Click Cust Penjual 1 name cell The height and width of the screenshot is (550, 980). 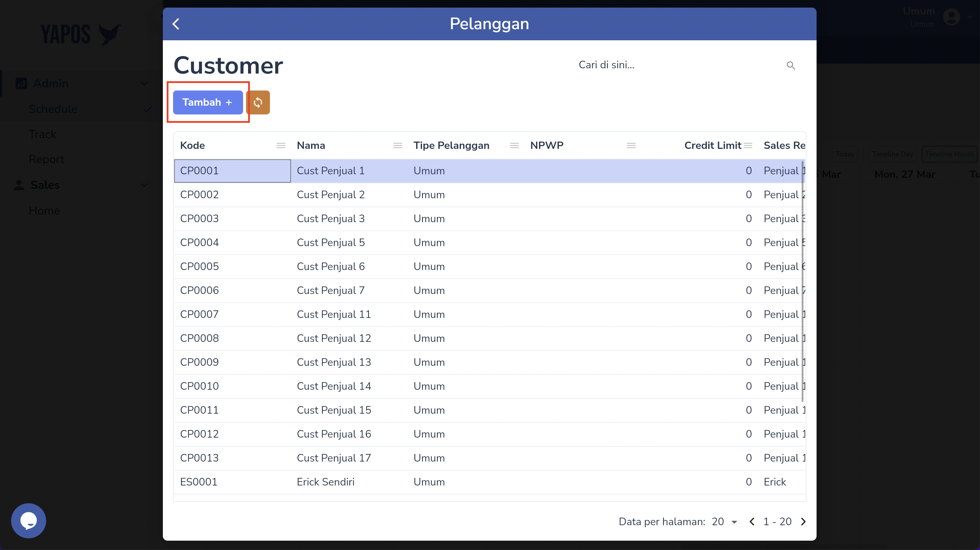pos(331,171)
